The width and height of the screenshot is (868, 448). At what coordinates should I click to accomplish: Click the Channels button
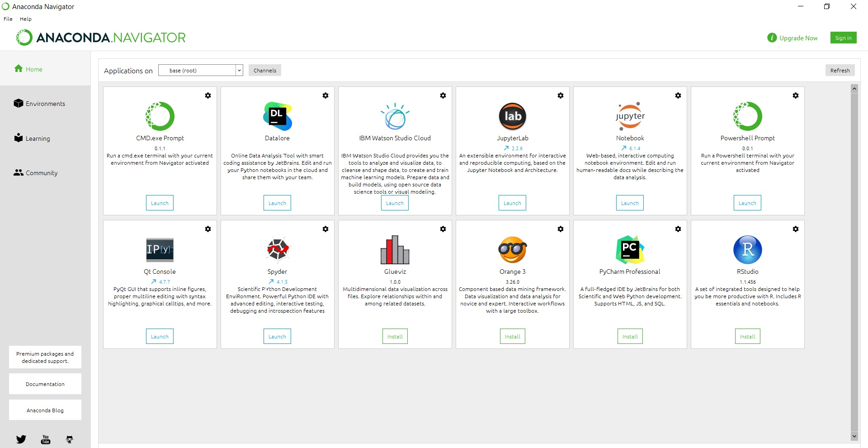(265, 70)
